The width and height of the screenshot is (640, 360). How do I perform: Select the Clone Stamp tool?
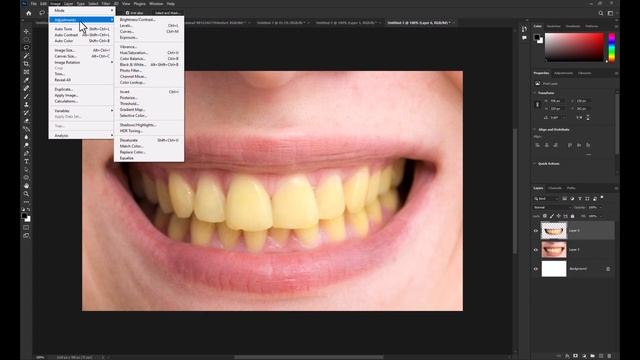26,105
